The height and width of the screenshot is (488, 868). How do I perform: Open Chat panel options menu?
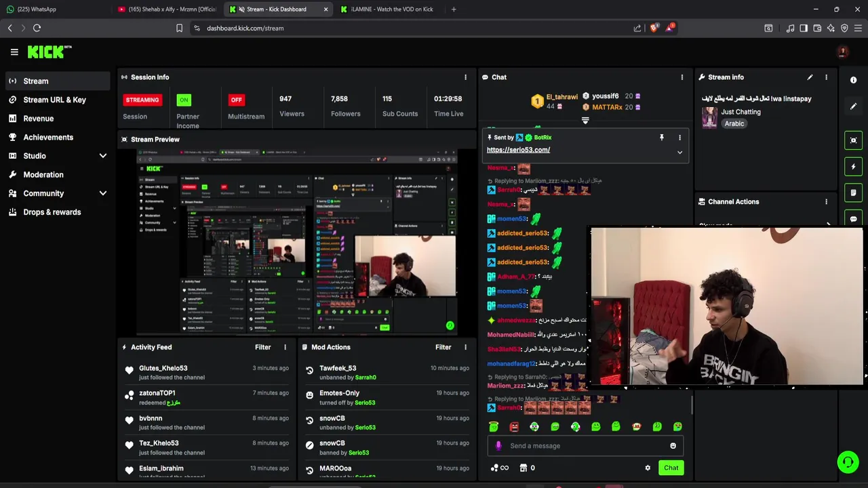point(682,77)
